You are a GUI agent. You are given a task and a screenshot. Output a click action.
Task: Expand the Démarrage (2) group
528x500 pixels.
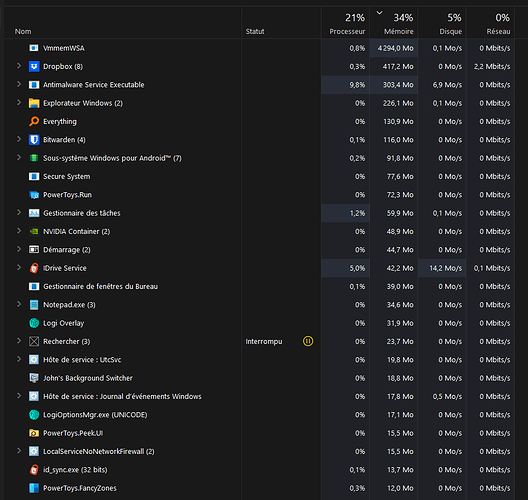click(x=19, y=249)
